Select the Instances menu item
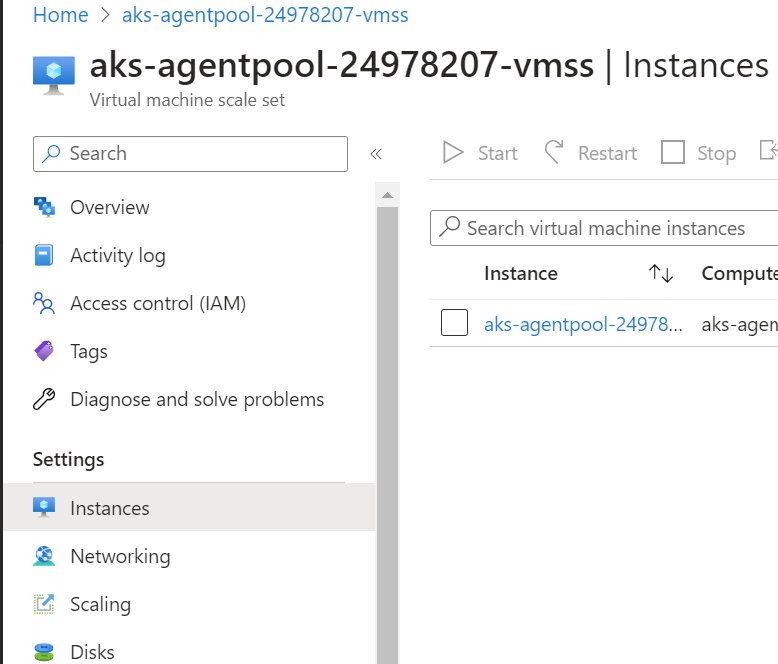The height and width of the screenshot is (664, 778). pyautogui.click(x=189, y=508)
